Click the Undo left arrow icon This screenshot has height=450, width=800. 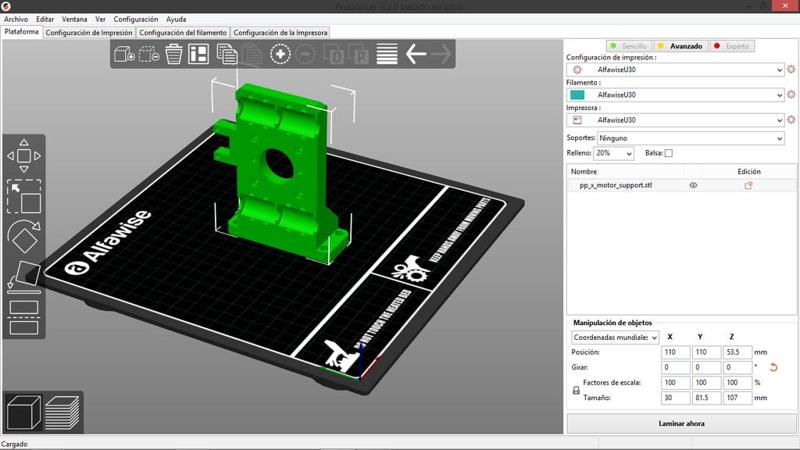[416, 54]
